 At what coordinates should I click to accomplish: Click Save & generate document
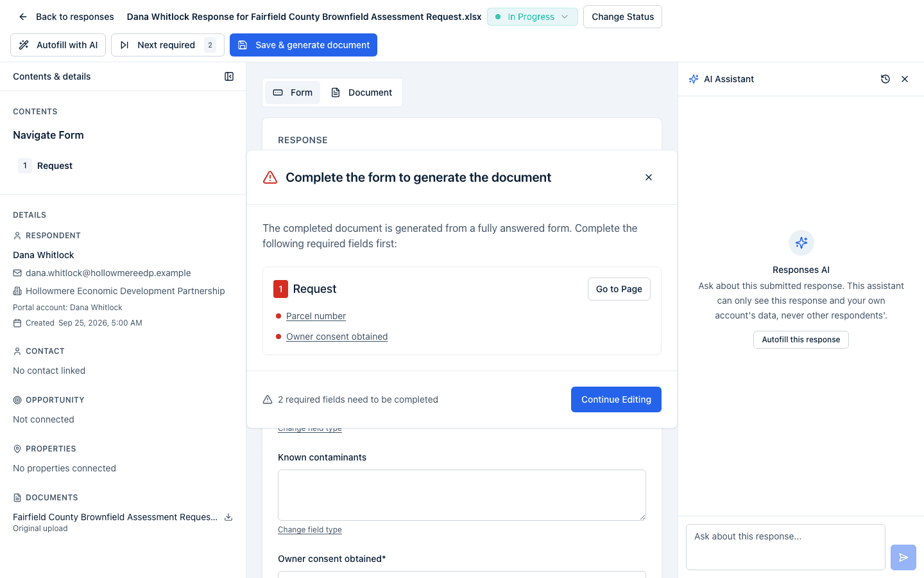pyautogui.click(x=304, y=45)
